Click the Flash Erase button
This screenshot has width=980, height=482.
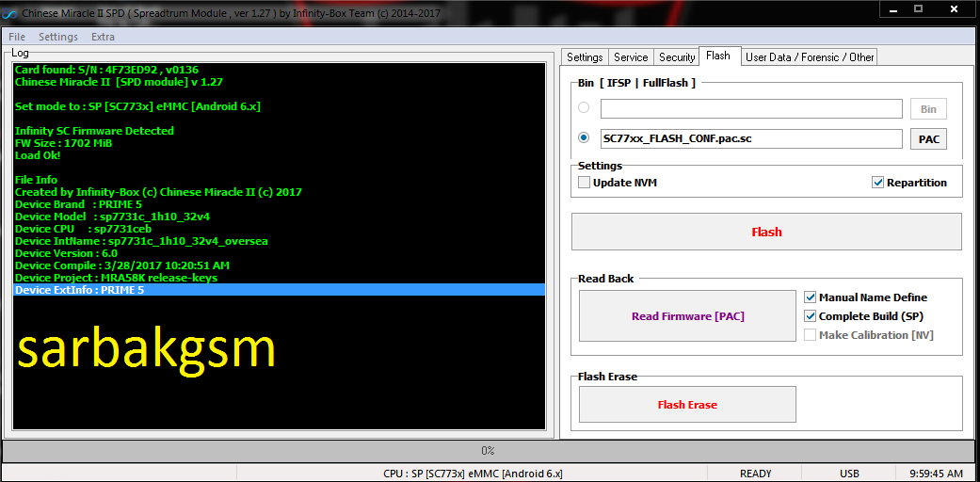click(687, 405)
